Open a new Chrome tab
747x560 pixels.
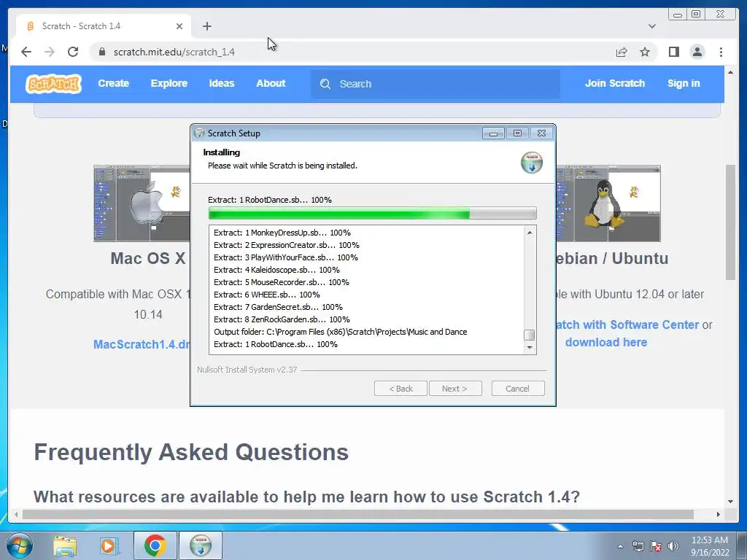[x=206, y=26]
